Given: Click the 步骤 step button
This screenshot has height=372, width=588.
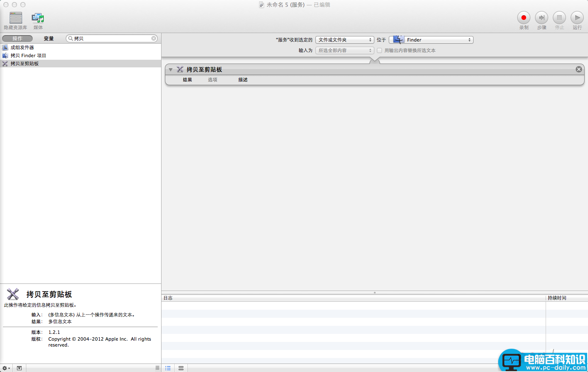Looking at the screenshot, I should pos(541,18).
